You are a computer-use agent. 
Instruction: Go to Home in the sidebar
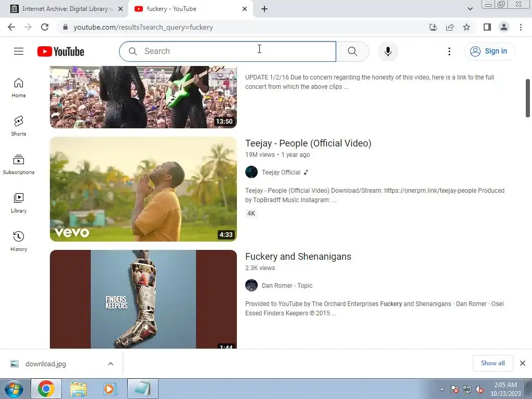pyautogui.click(x=19, y=88)
